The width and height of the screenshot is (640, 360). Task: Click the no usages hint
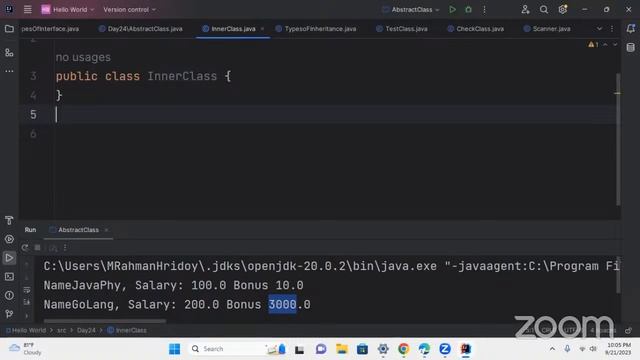[x=83, y=57]
